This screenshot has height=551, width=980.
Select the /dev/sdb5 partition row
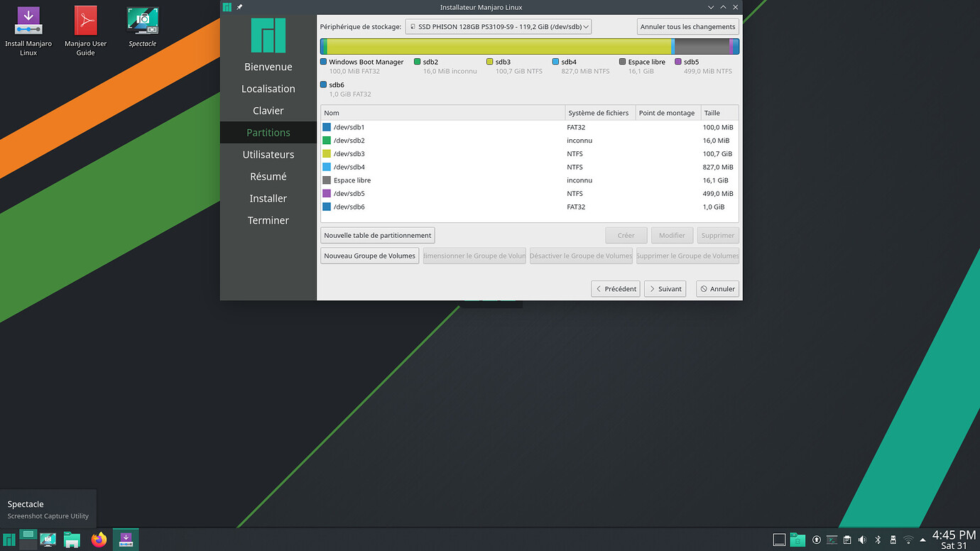[x=530, y=193]
